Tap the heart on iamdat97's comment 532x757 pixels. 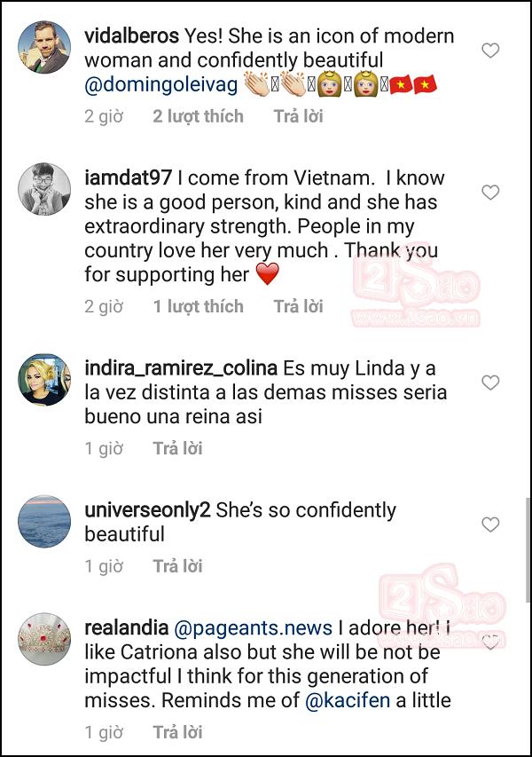click(490, 193)
